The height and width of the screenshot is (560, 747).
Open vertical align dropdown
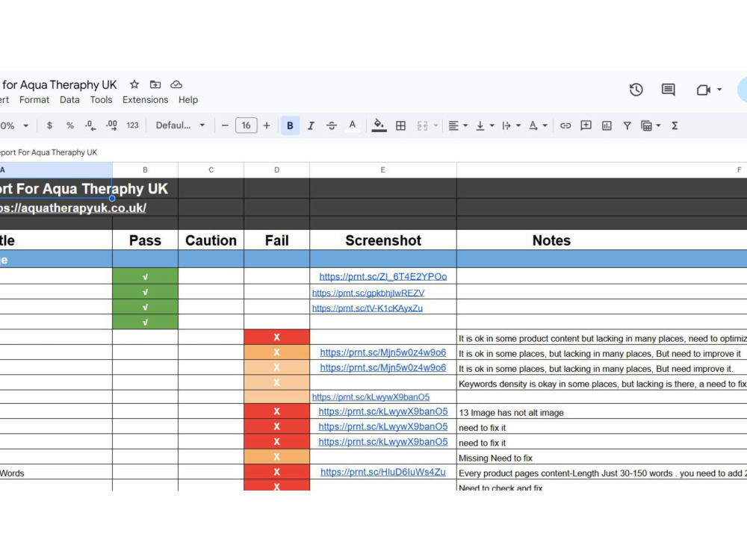tap(485, 125)
